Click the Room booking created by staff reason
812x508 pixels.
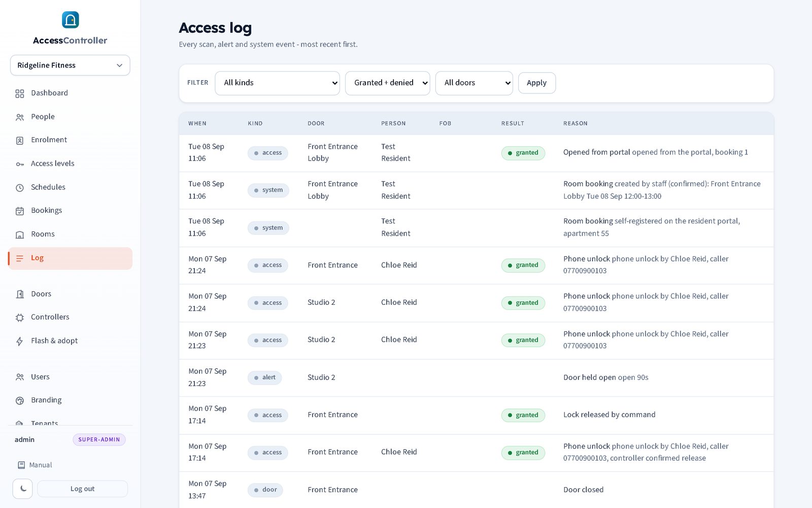click(x=662, y=190)
